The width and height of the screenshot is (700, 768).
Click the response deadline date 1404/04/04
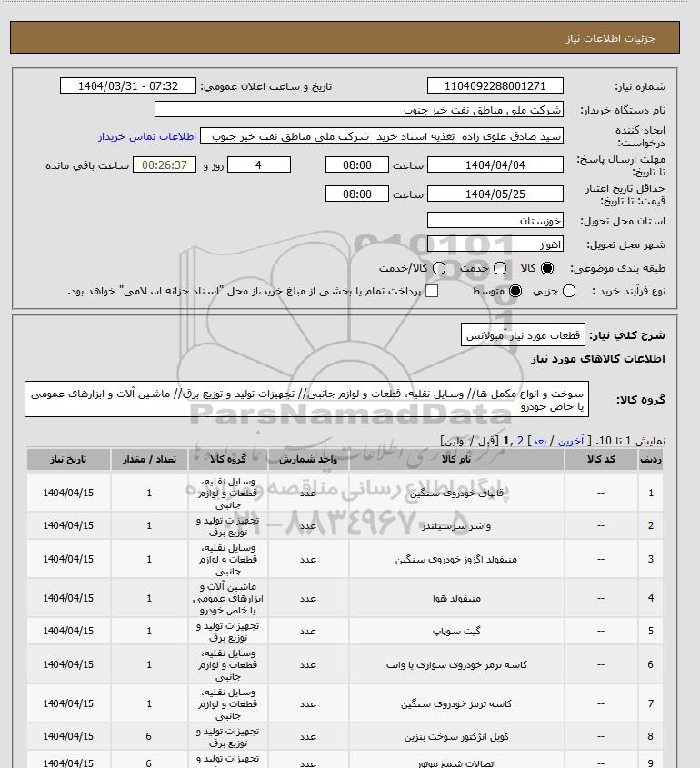click(x=495, y=165)
